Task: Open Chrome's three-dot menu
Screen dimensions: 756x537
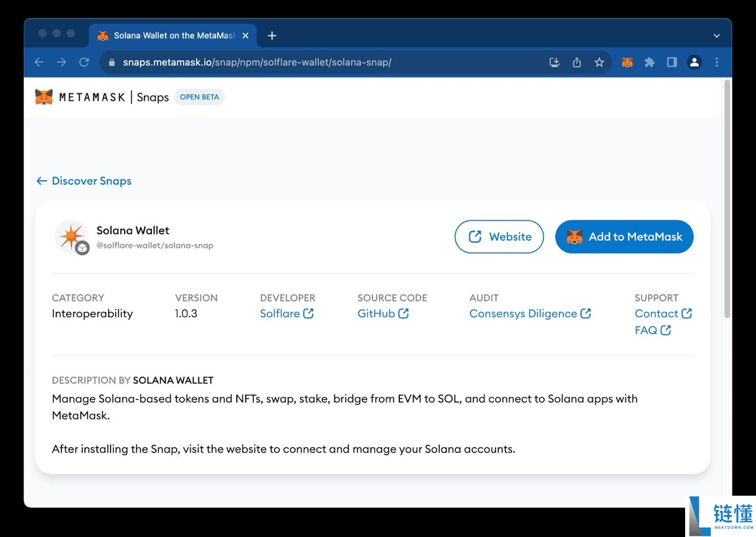Action: (x=716, y=62)
